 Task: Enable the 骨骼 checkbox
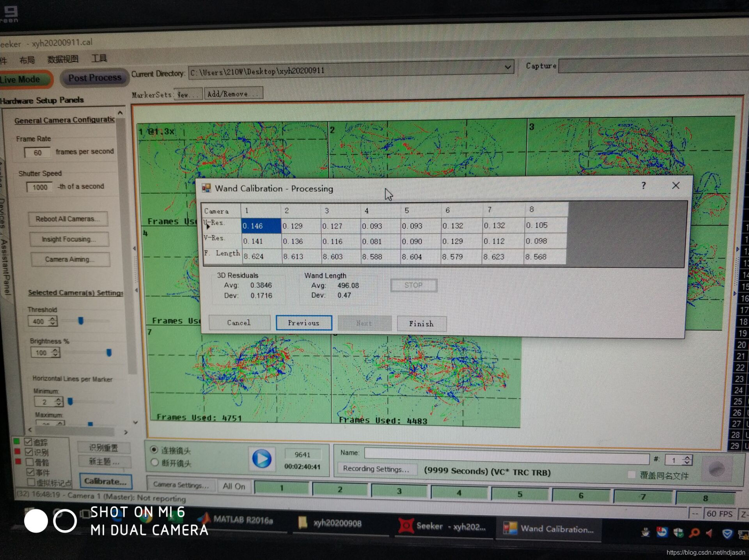(29, 462)
